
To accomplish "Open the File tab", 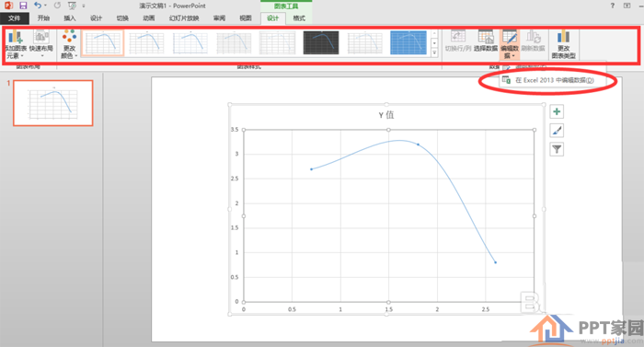I will [15, 18].
